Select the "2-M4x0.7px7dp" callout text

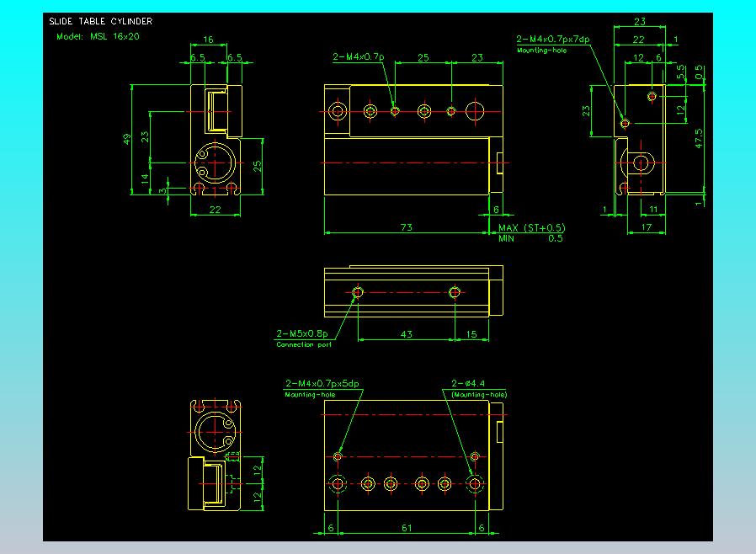pyautogui.click(x=553, y=39)
